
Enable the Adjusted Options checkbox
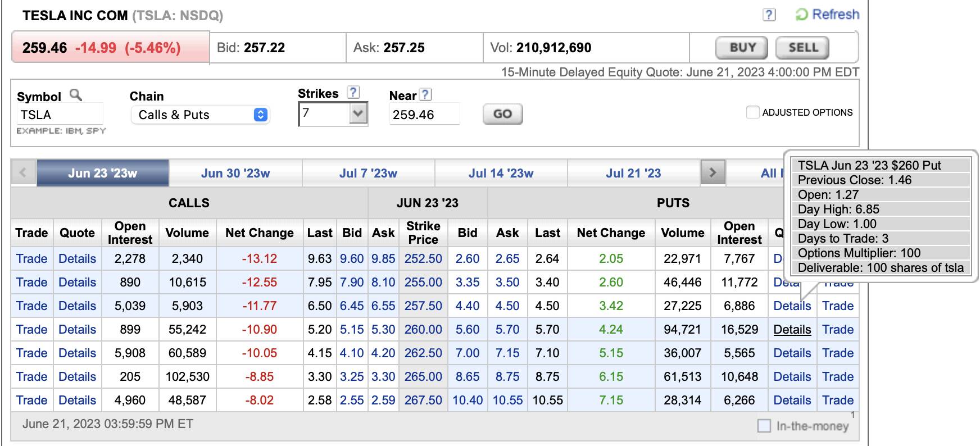pyautogui.click(x=752, y=112)
